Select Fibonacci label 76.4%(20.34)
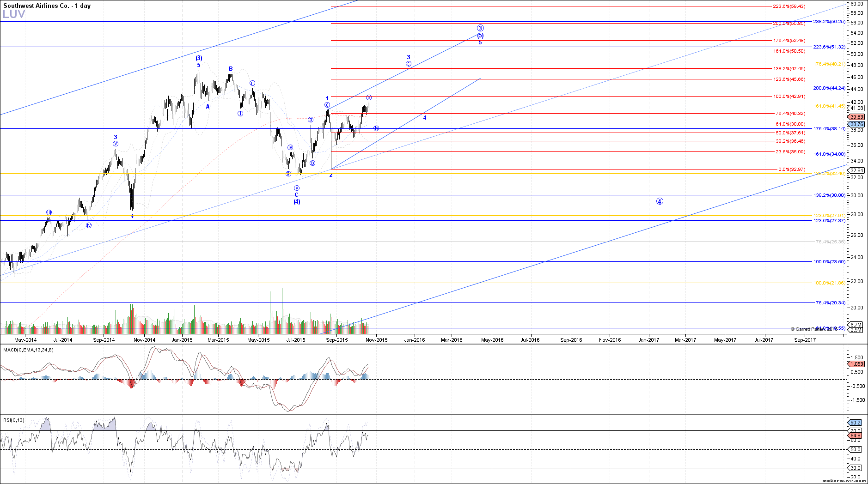868x484 pixels. 831,303
